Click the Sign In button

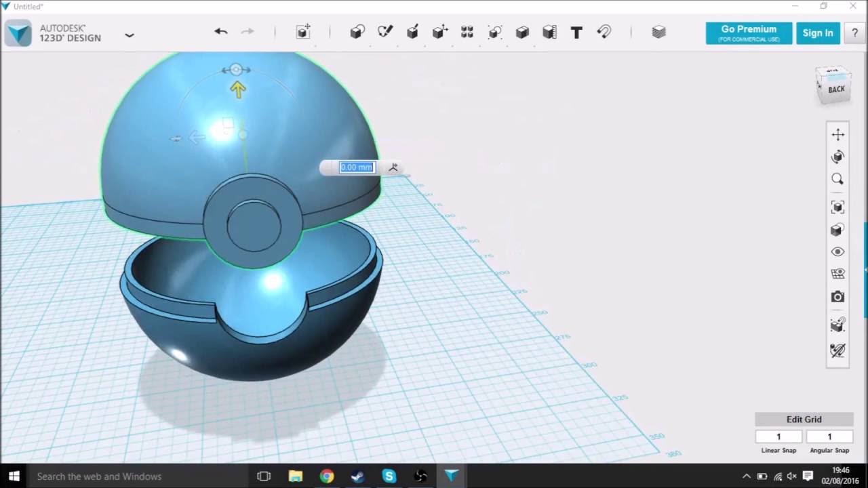tap(818, 33)
